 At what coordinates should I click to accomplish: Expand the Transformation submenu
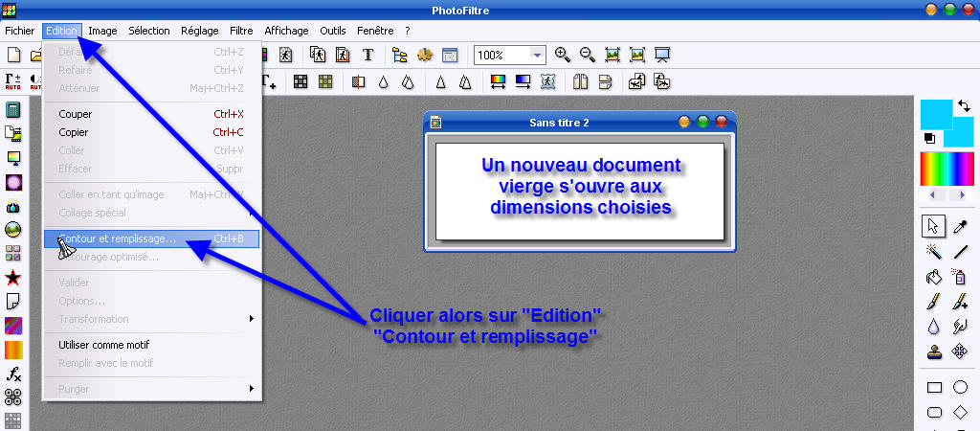pos(153,319)
